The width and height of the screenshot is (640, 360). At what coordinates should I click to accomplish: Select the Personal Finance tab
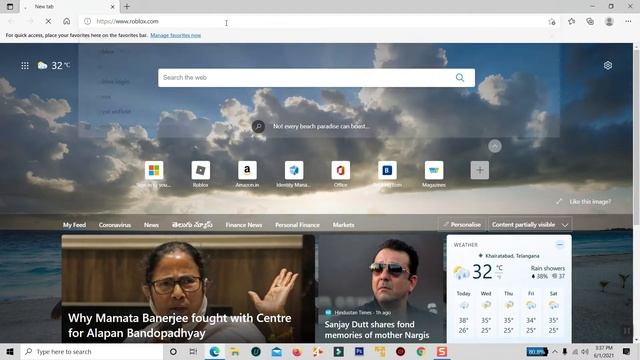tap(297, 225)
